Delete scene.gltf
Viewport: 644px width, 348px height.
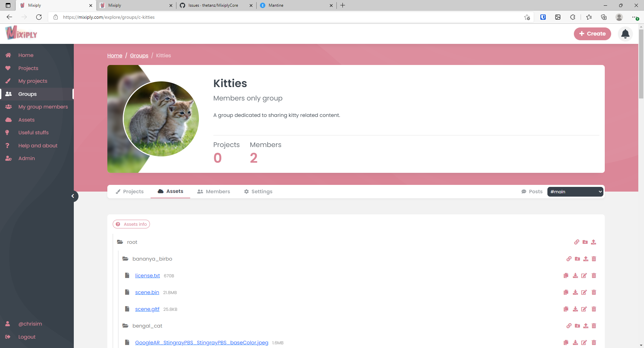[594, 309]
